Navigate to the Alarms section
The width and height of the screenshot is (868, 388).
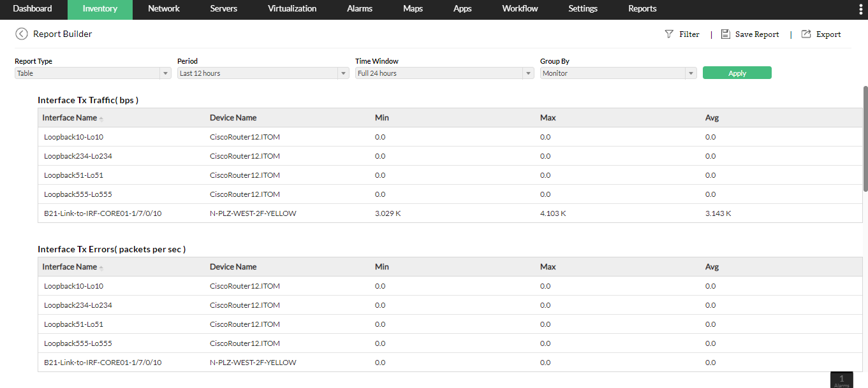pos(359,9)
